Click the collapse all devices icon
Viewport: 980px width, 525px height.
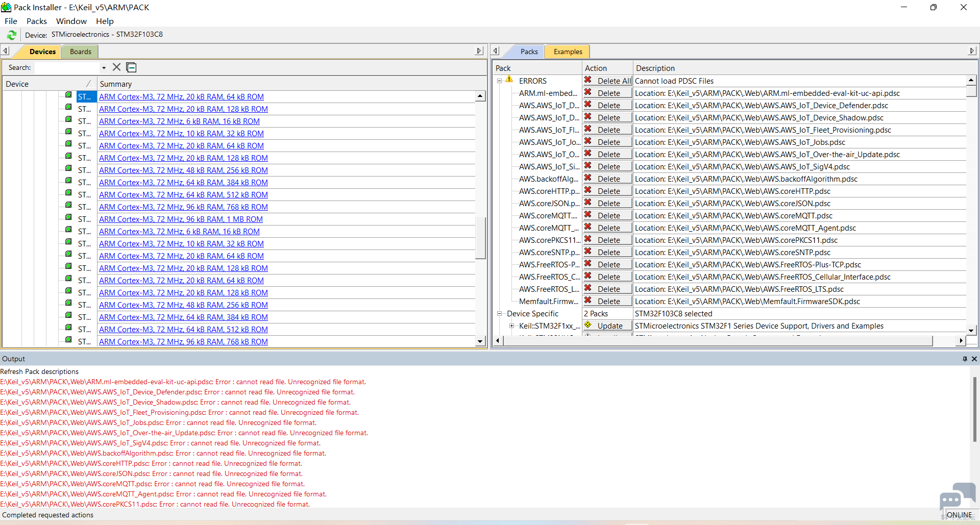(x=131, y=67)
